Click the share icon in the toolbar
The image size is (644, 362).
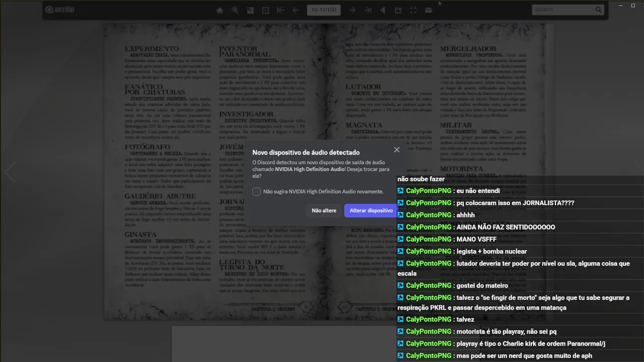pyautogui.click(x=398, y=10)
